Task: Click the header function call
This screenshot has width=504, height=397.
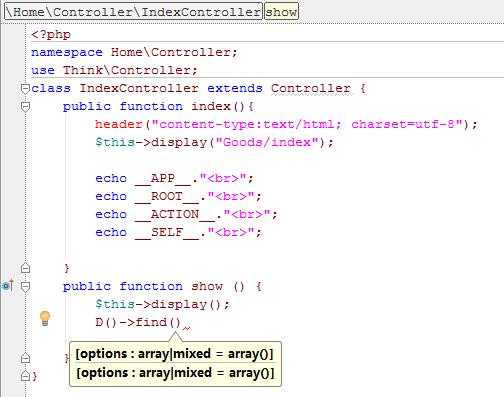Action: tap(119, 124)
